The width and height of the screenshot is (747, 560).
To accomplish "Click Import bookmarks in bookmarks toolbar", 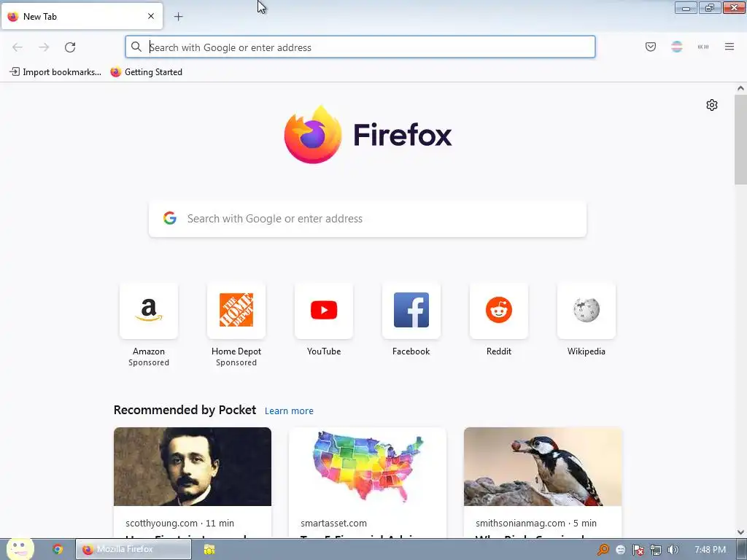I will click(x=55, y=72).
